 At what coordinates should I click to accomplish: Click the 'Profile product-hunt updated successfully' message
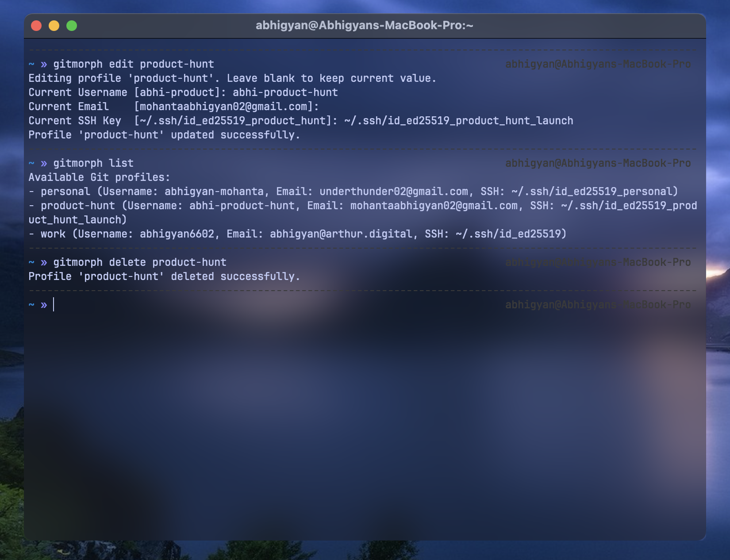click(164, 135)
